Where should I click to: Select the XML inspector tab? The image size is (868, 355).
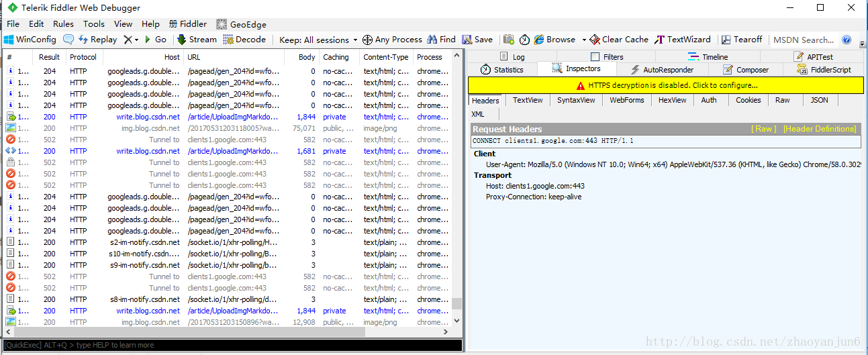[478, 114]
